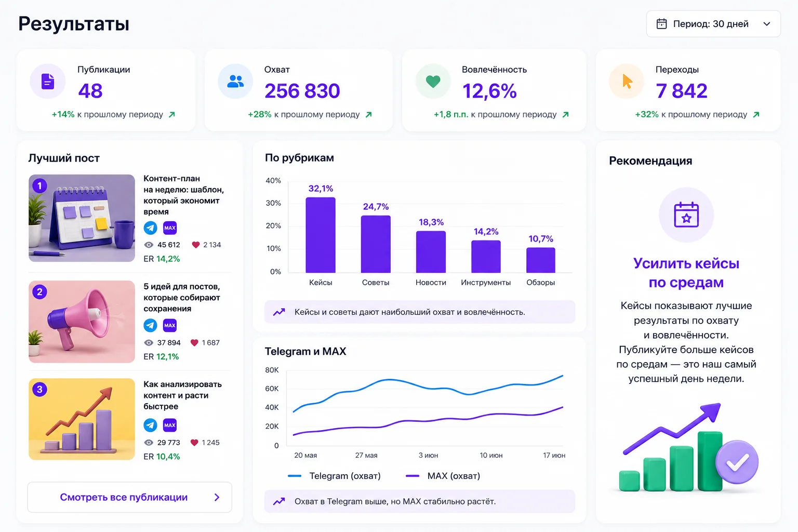Image resolution: width=798 pixels, height=532 pixels.
Task: Toggle the Telegram (охват) legend series
Action: point(334,476)
